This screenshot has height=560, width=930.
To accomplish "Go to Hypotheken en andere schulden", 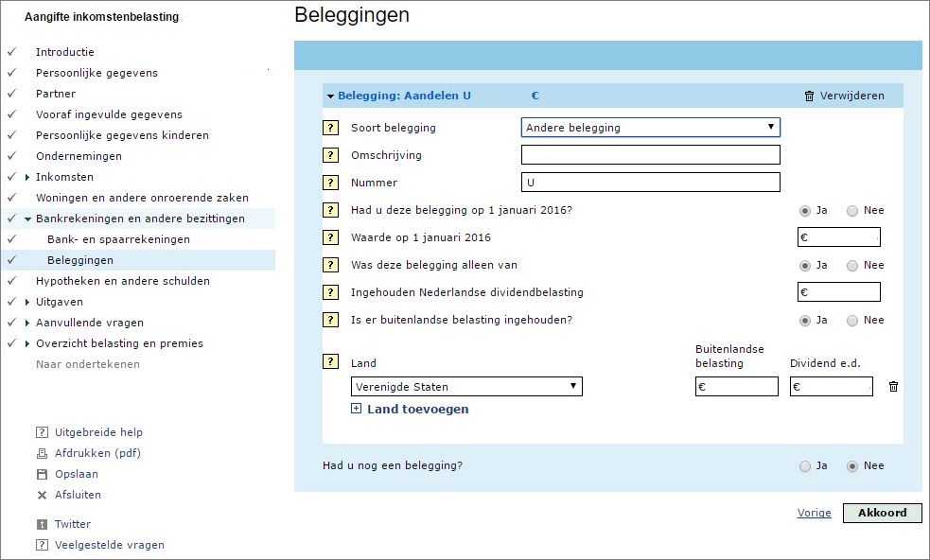I will coord(123,281).
